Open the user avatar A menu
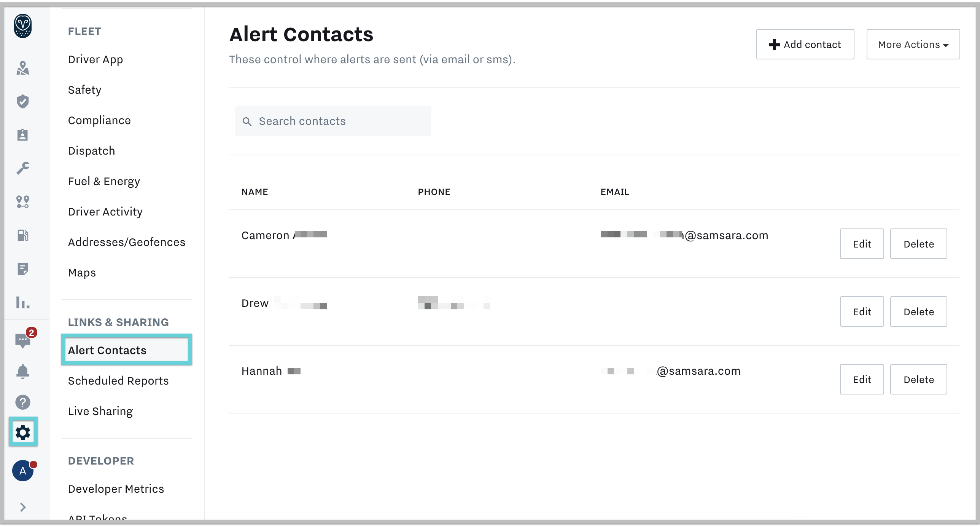The width and height of the screenshot is (980, 527). (x=24, y=471)
